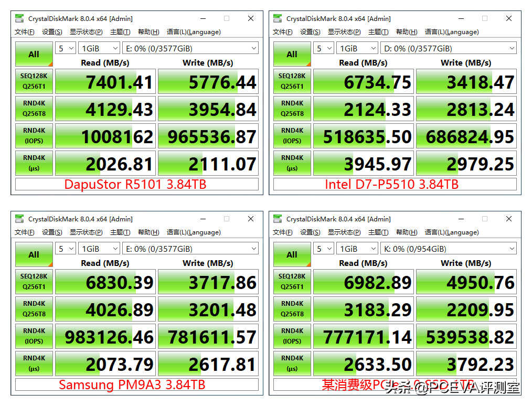Open 设置(S) menu in K: drive window
The image size is (532, 406).
coord(310,232)
